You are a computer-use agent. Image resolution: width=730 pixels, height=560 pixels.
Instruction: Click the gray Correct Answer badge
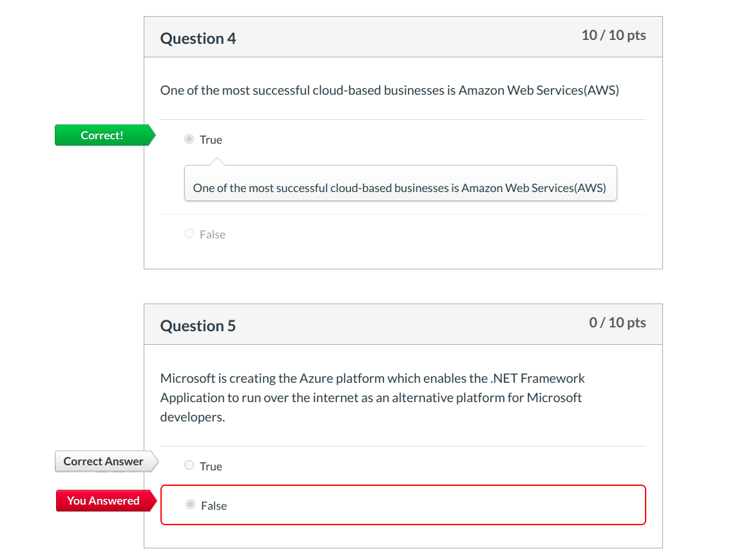click(x=103, y=461)
